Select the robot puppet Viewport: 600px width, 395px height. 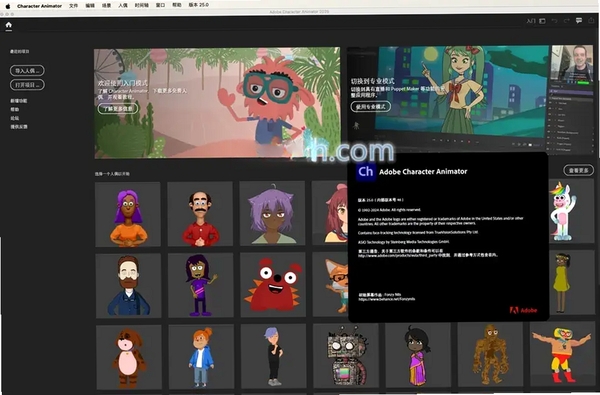pyautogui.click(x=346, y=355)
